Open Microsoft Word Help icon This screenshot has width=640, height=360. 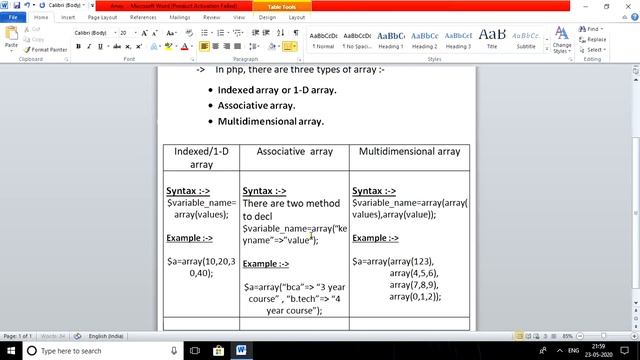(x=635, y=17)
